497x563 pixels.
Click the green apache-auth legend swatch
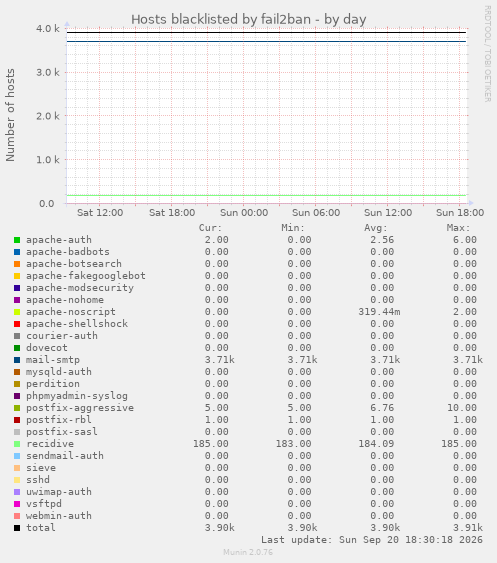[17, 240]
